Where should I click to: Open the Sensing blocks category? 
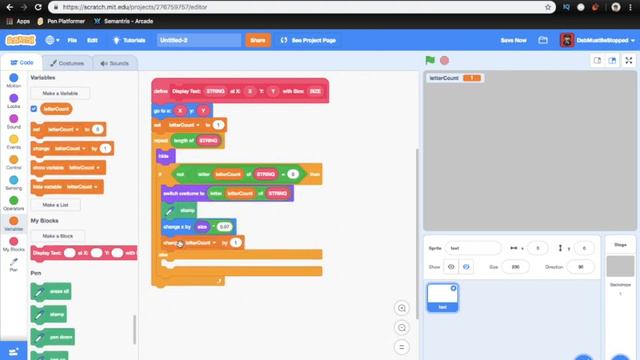13,182
